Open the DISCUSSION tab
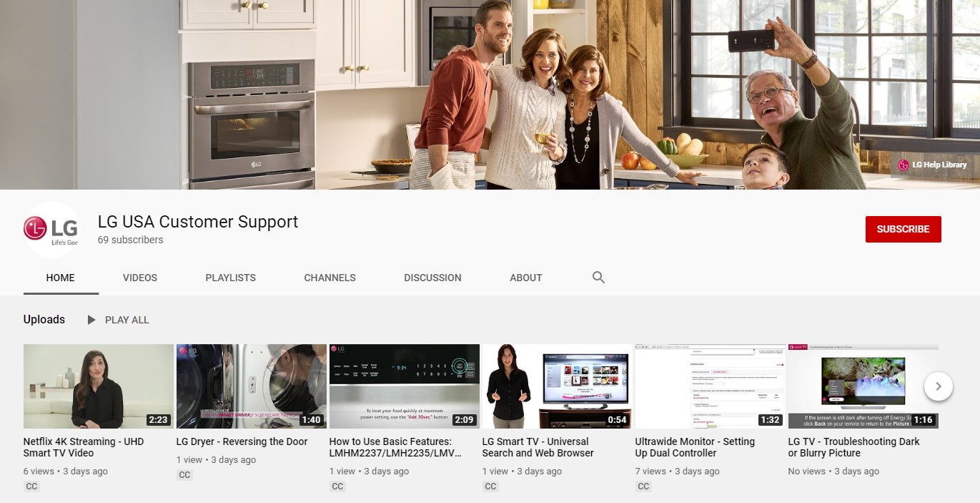 432,278
